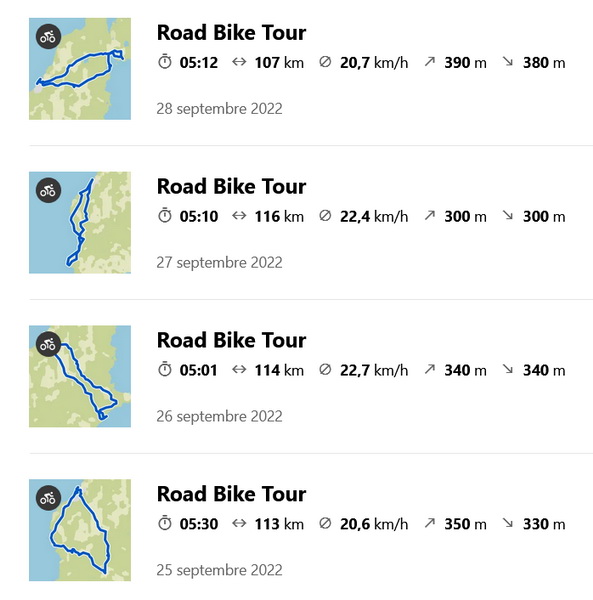Click the descent arrow icon beside 300 m
Viewport: 593px width, 600px height.
point(508,215)
